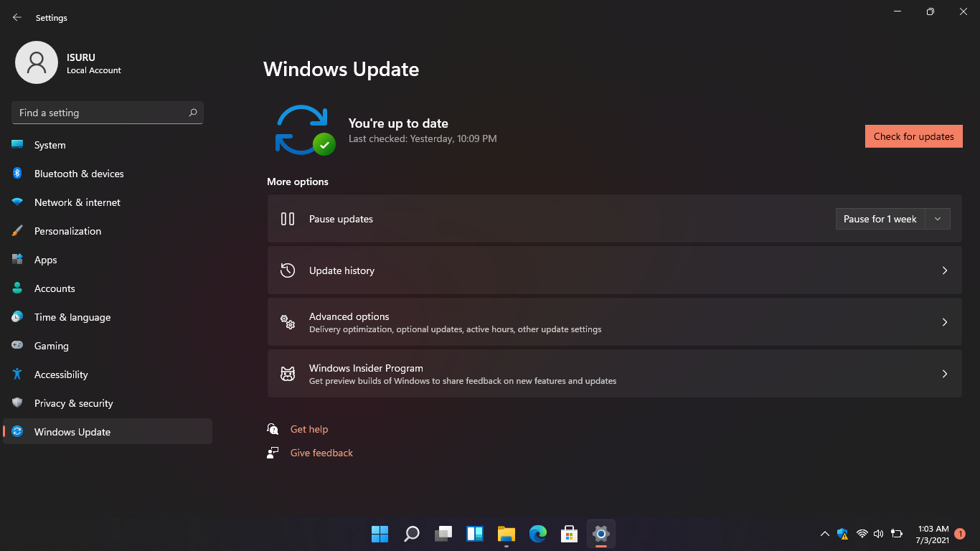Click the Gaming controller icon in sidebar

point(17,346)
